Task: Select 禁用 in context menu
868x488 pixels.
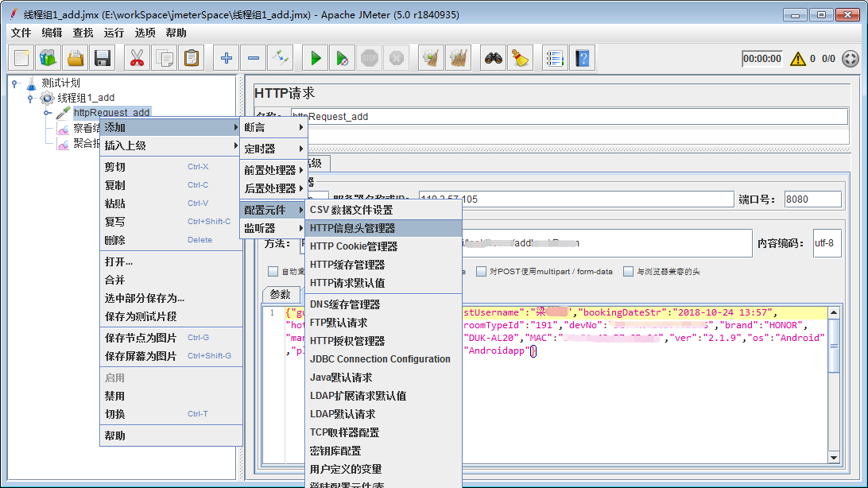Action: (170, 396)
